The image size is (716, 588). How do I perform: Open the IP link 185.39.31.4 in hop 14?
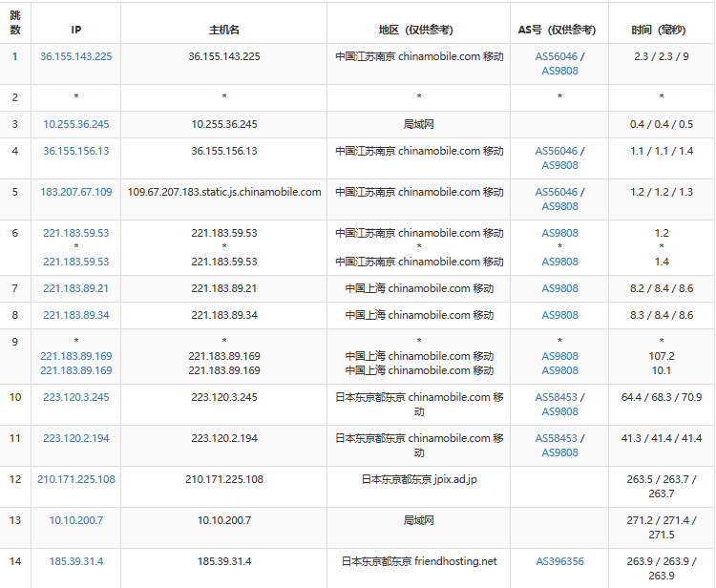(75, 561)
